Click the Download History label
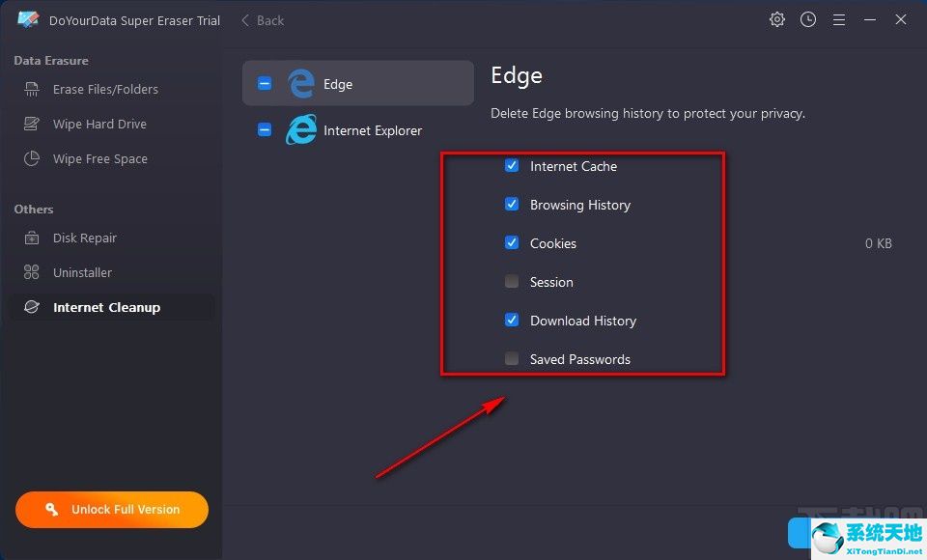This screenshot has height=560, width=927. (x=583, y=322)
